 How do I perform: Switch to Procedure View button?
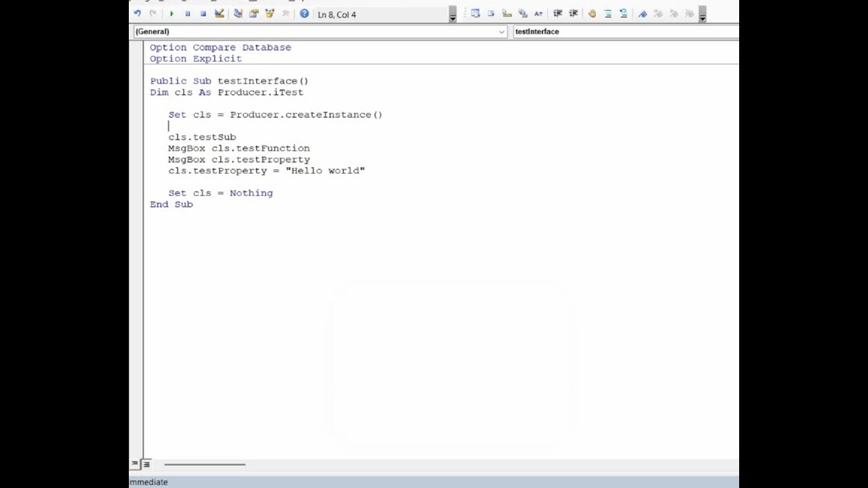[x=135, y=464]
